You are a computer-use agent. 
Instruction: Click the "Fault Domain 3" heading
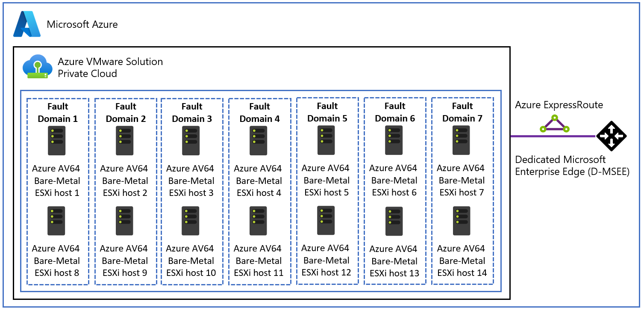(192, 113)
